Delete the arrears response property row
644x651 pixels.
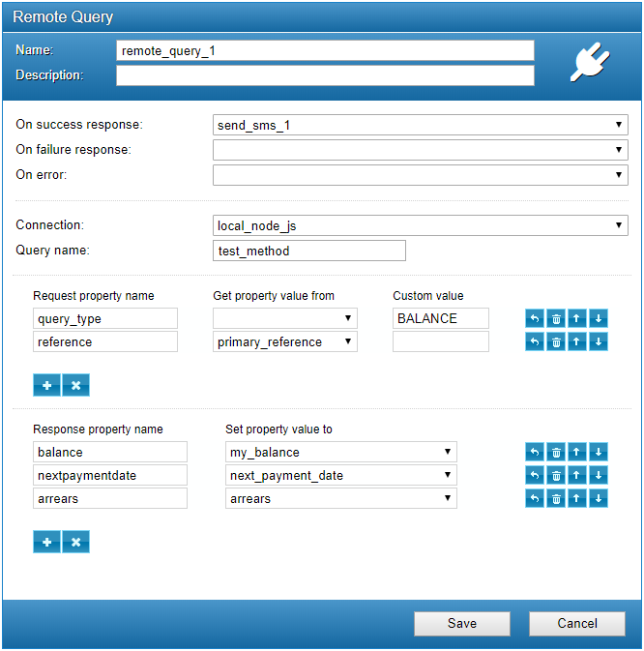(556, 498)
